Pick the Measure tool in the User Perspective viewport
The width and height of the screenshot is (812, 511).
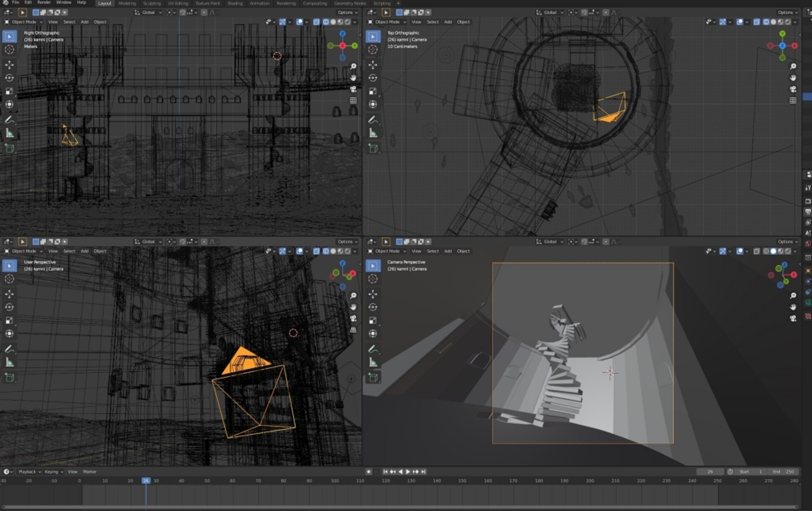[9, 363]
